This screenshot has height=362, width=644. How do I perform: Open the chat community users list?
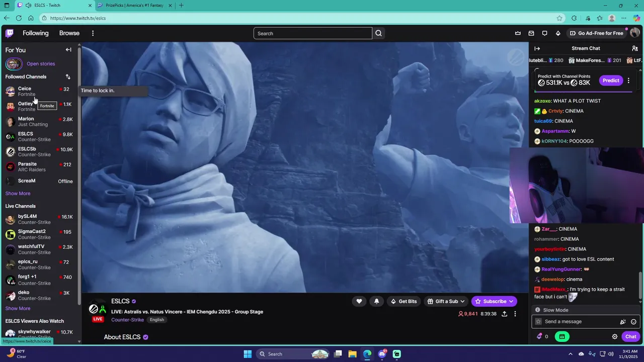[x=635, y=48]
